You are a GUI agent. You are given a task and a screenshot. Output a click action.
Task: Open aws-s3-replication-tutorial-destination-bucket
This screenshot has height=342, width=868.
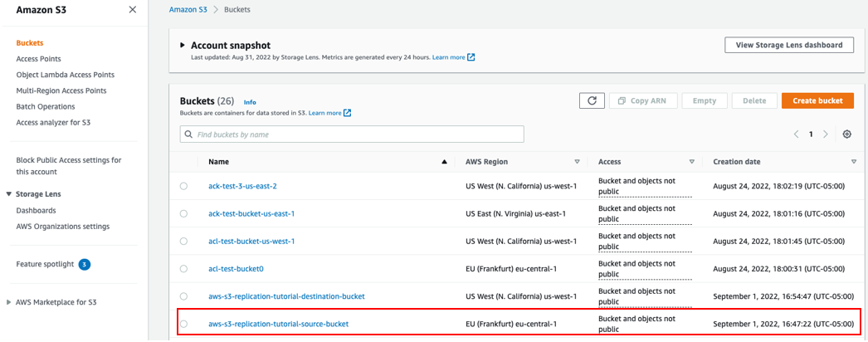coord(287,296)
